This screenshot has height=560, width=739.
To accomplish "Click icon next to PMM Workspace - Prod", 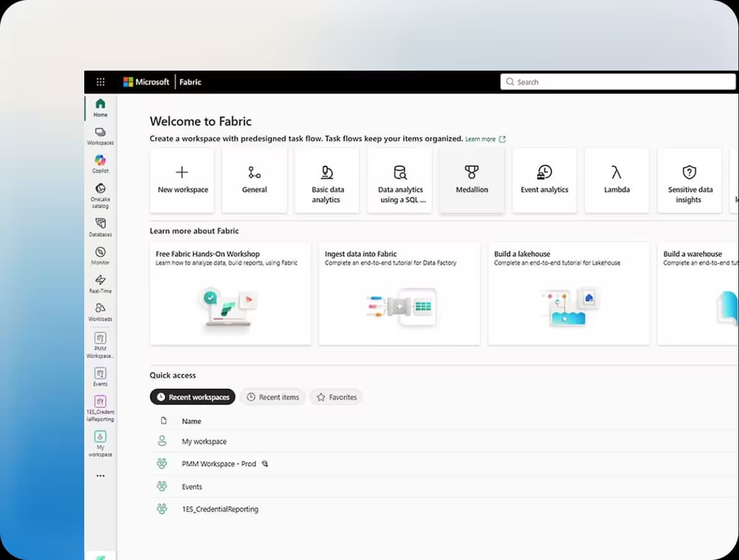I will tap(265, 464).
